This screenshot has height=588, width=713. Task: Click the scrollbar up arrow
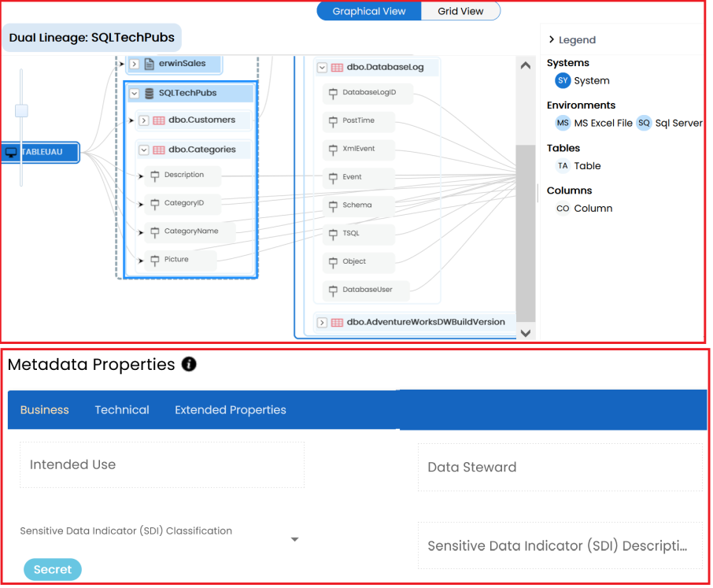(525, 66)
